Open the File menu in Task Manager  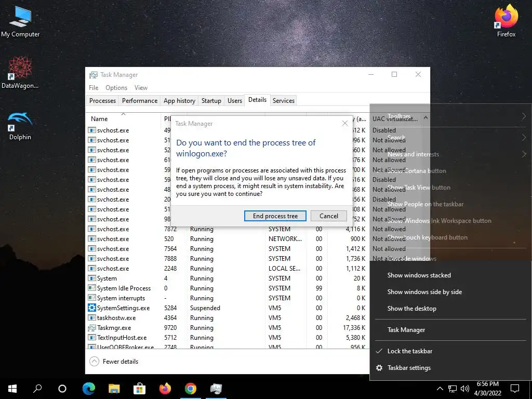click(x=94, y=87)
